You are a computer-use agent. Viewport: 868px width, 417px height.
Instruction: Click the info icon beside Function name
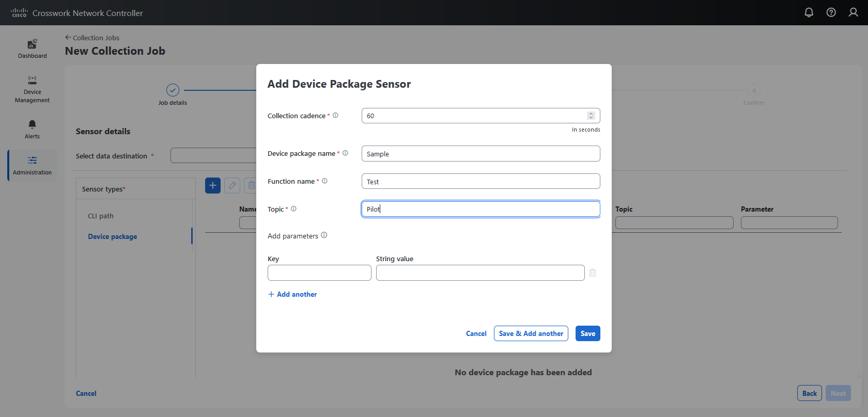324,181
